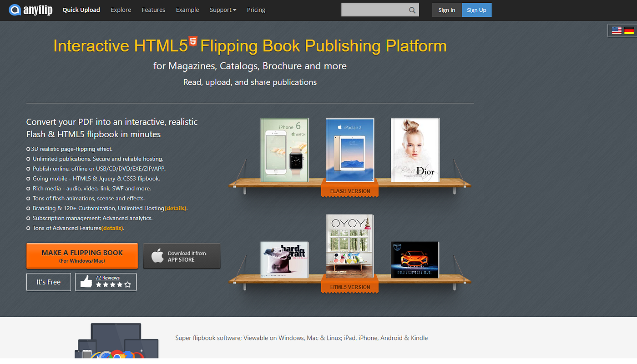Open the iPad air 2 flipbook cover

pyautogui.click(x=350, y=150)
